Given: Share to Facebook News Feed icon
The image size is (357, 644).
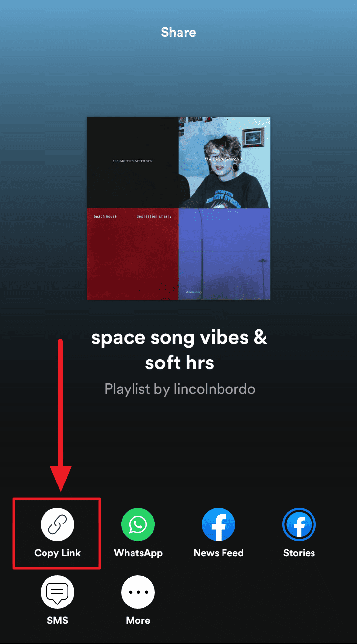Looking at the screenshot, I should click(219, 524).
